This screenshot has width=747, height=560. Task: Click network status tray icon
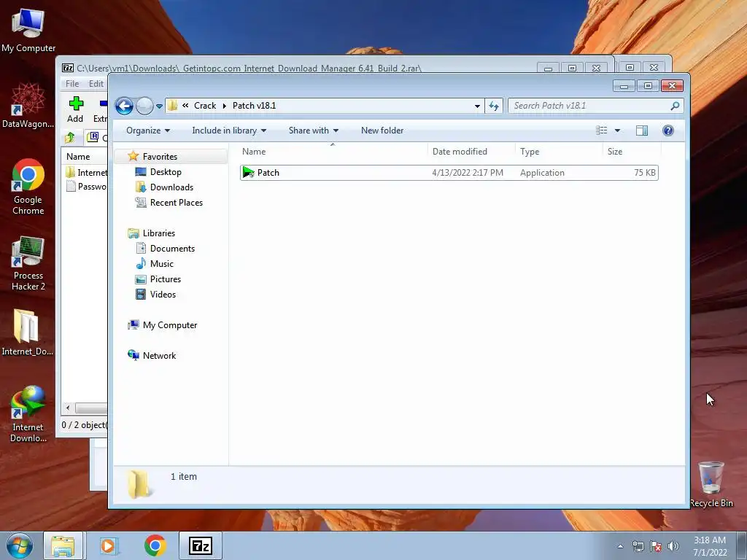pyautogui.click(x=638, y=547)
